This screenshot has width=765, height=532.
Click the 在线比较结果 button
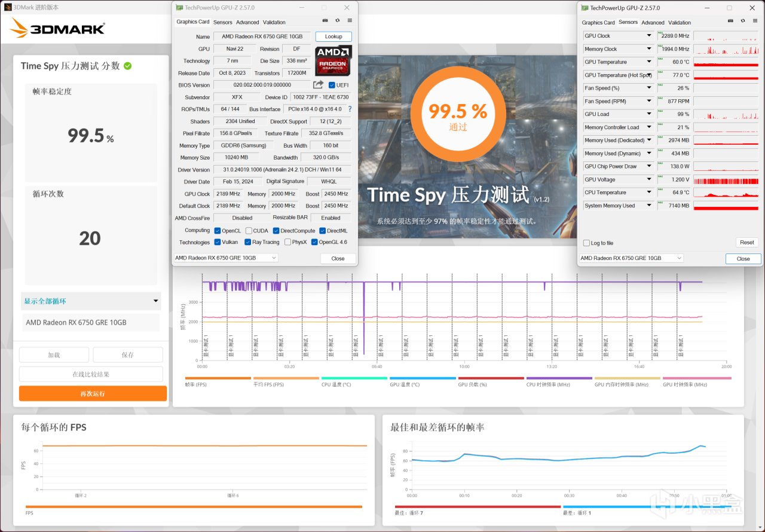tap(91, 374)
